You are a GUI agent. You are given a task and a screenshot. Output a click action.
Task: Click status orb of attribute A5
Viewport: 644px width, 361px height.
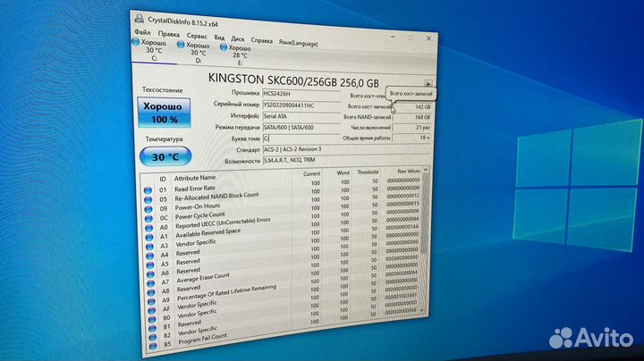[x=151, y=265]
